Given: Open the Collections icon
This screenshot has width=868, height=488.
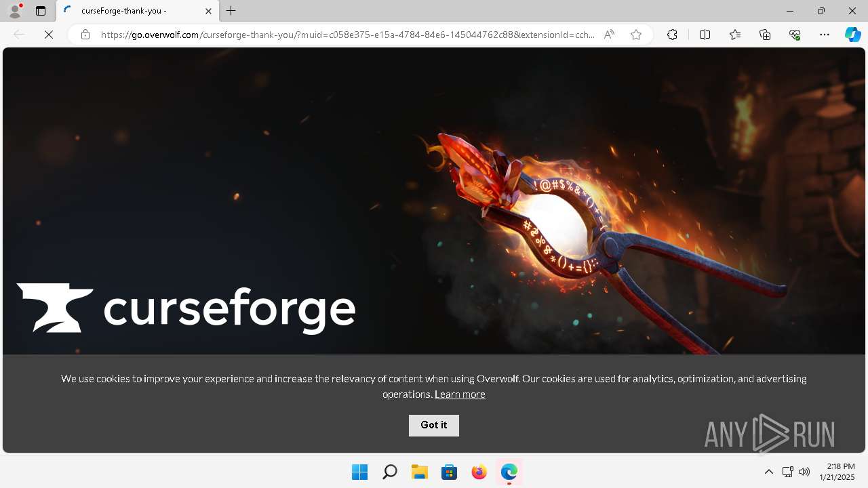Looking at the screenshot, I should [765, 35].
